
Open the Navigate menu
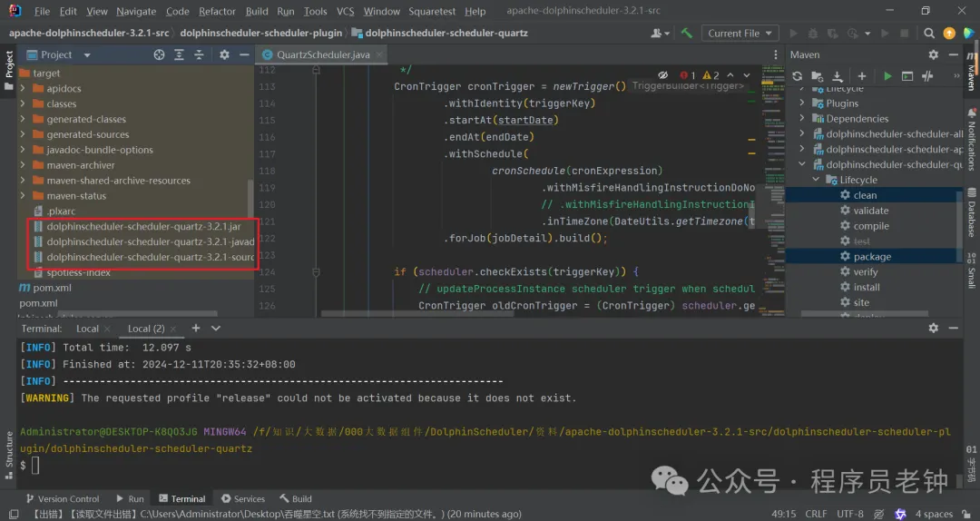tap(136, 11)
